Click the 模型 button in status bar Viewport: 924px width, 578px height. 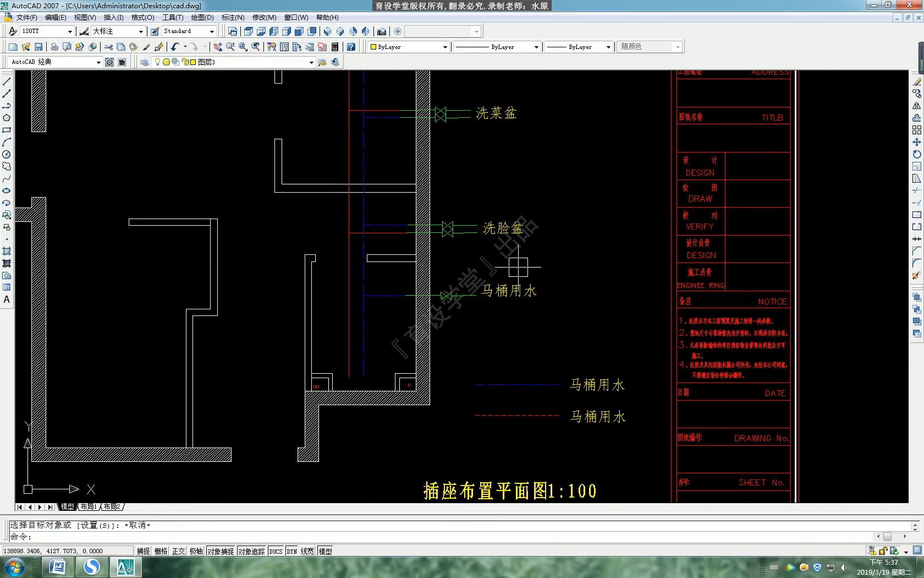point(325,551)
